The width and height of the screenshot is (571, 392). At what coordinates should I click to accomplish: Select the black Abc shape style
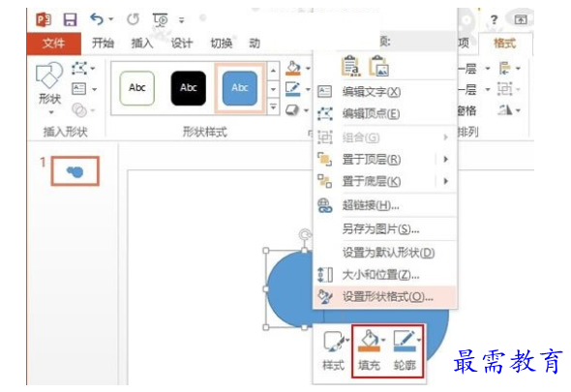coord(189,88)
